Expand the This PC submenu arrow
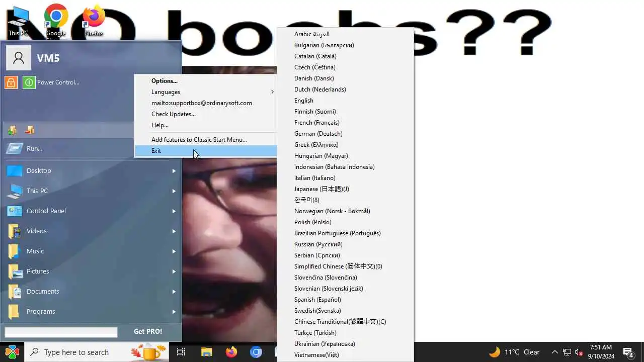This screenshot has height=362, width=644. (174, 191)
